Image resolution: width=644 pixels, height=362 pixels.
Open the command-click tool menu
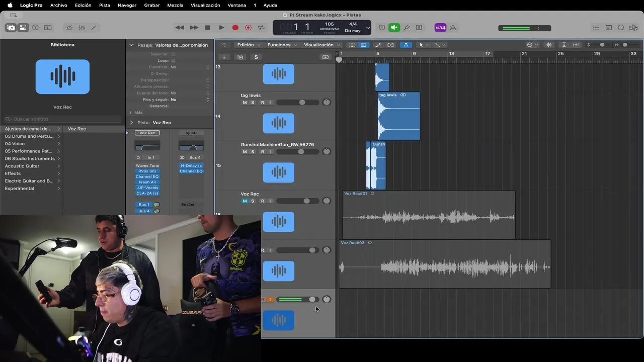coord(439,45)
